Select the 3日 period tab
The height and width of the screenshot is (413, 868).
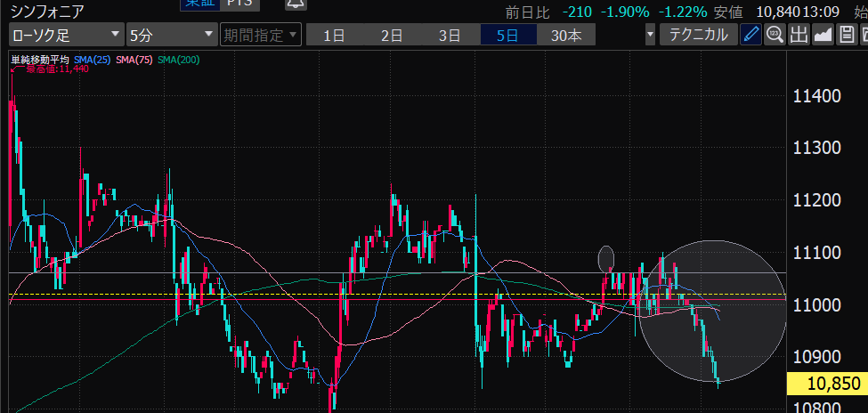coord(450,36)
